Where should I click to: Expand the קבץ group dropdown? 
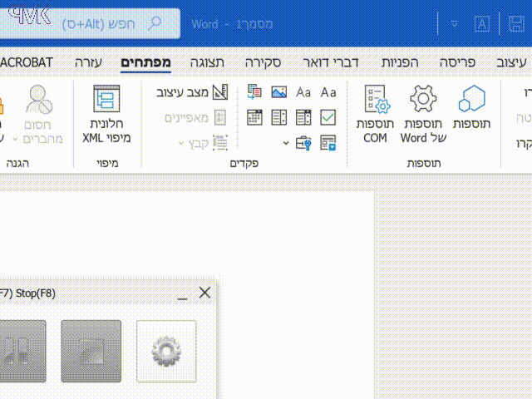(x=181, y=143)
